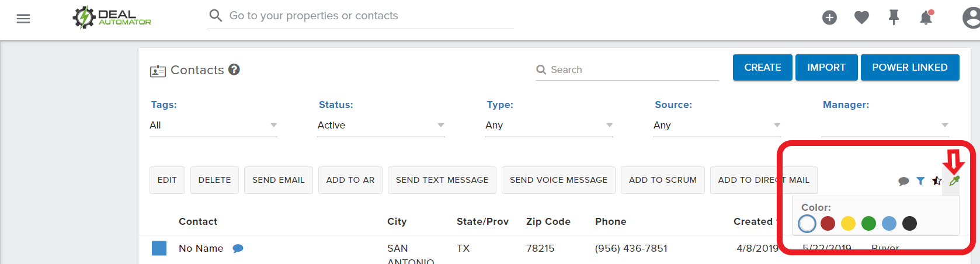
Task: Open the hamburger navigation menu
Action: tap(23, 19)
